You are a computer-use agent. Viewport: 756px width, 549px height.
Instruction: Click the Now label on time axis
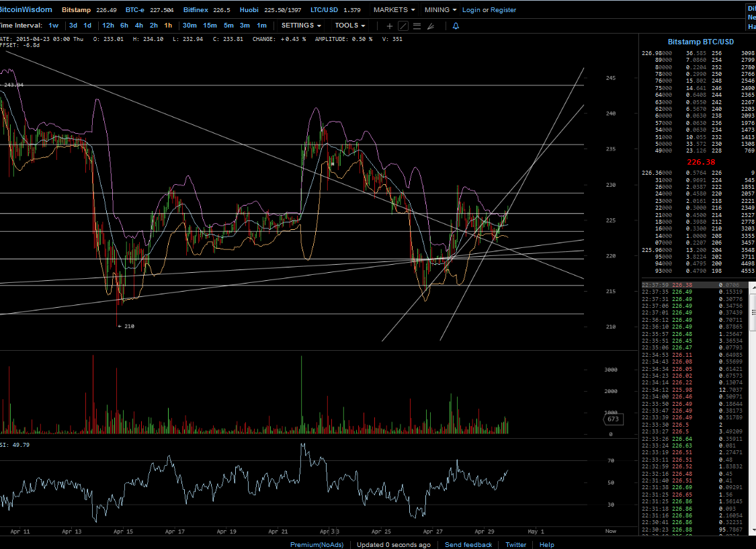click(611, 531)
